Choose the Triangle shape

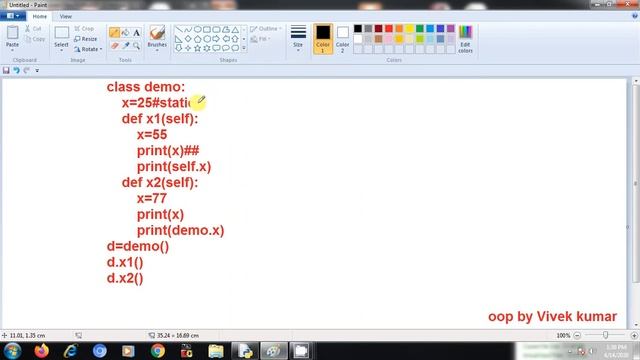point(236,29)
